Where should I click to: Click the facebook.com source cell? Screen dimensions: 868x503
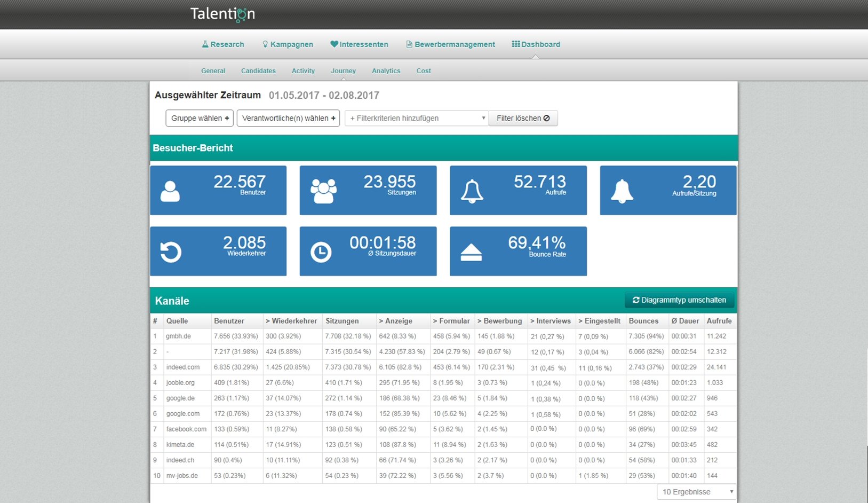(186, 429)
